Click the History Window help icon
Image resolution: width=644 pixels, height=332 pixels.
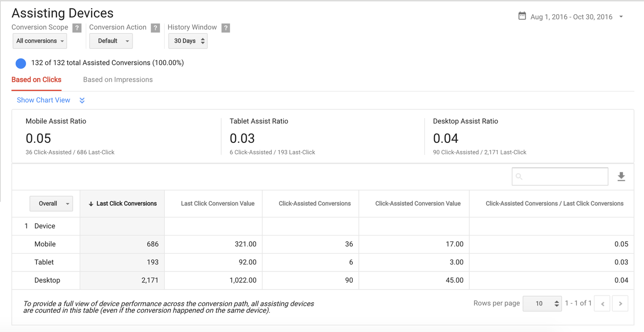pos(225,27)
